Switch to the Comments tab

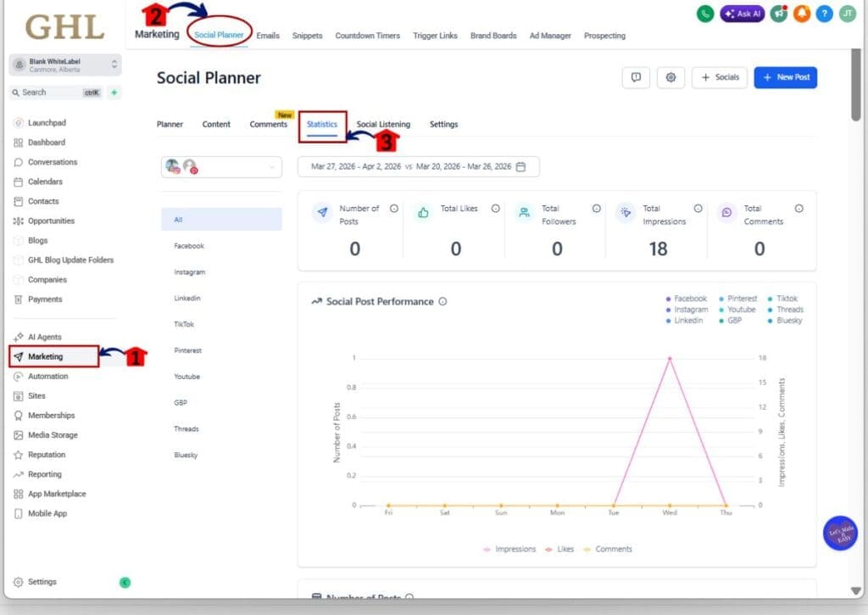point(269,124)
